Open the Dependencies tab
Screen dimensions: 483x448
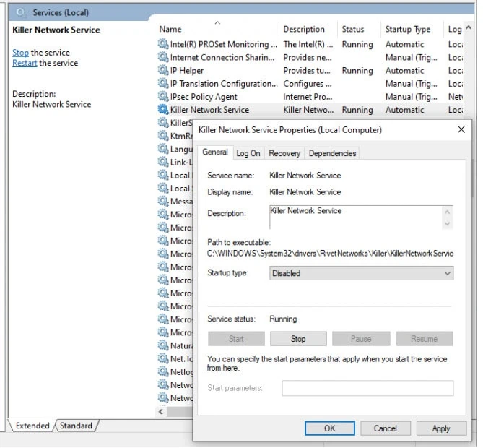(332, 153)
